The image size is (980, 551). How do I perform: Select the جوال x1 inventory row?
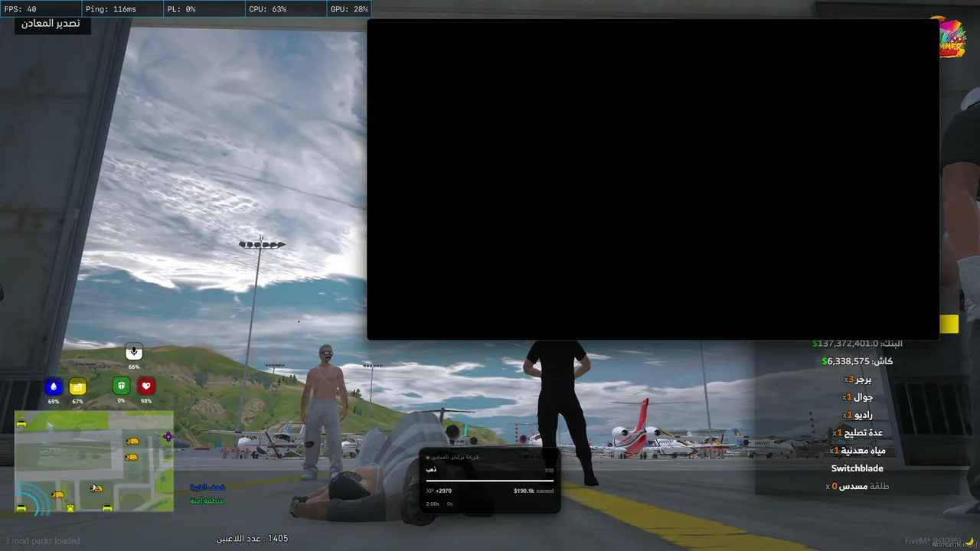pyautogui.click(x=857, y=397)
